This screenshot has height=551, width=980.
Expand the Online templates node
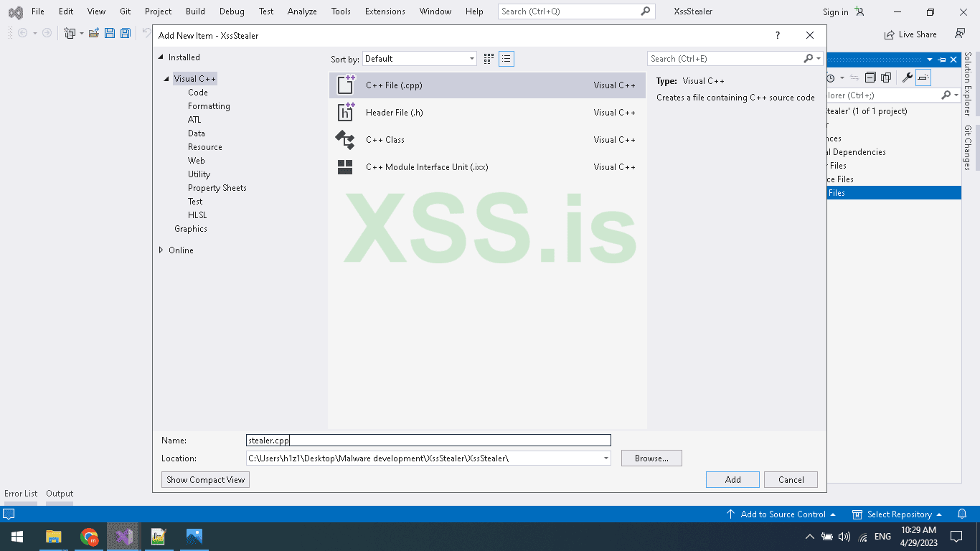click(161, 250)
